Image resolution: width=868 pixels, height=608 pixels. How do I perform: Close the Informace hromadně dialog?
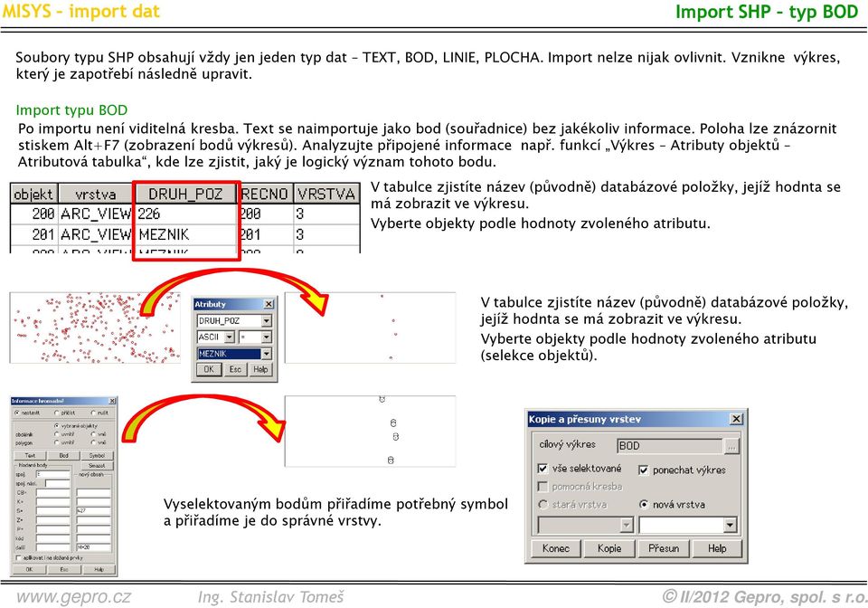[112, 401]
